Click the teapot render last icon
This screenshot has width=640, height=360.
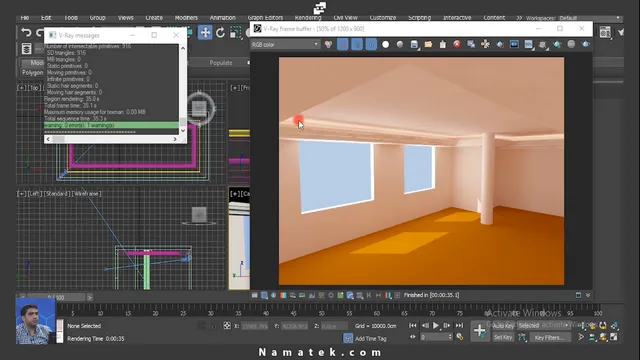557,44
